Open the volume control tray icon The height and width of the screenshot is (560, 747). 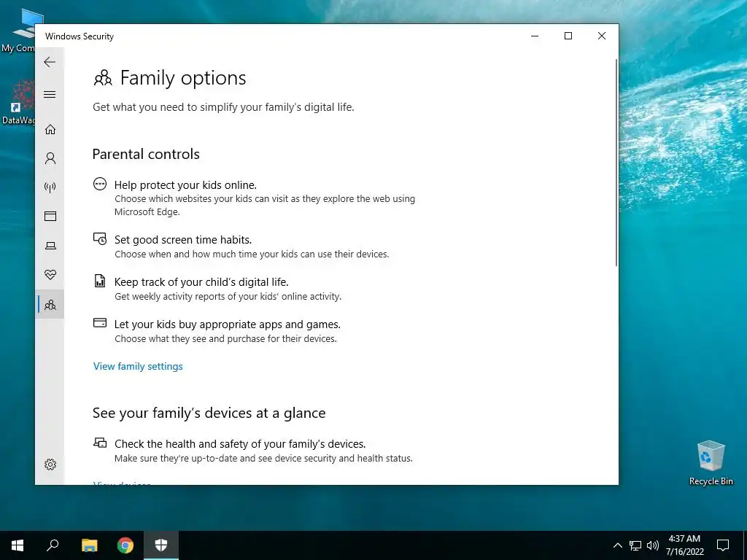tap(653, 545)
